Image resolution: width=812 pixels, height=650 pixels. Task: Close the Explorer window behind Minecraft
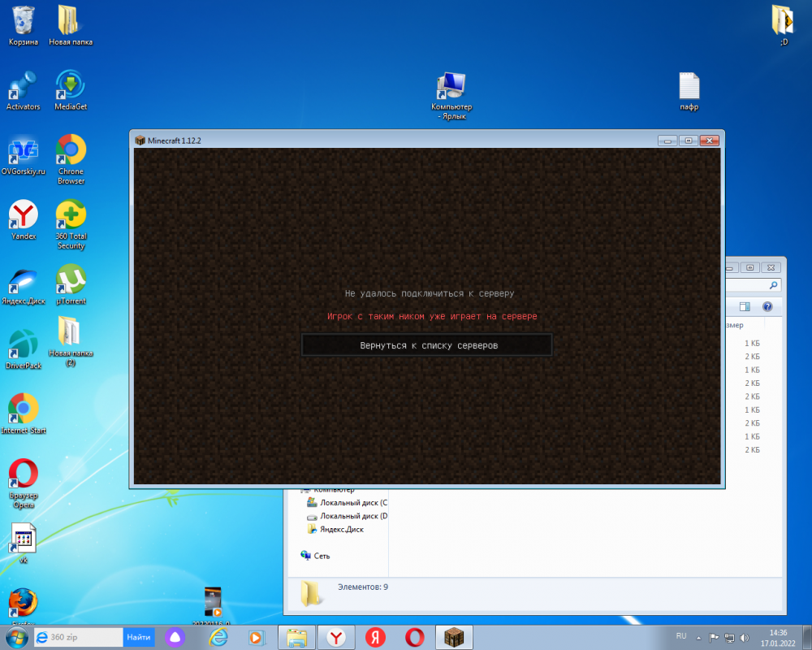tap(771, 267)
